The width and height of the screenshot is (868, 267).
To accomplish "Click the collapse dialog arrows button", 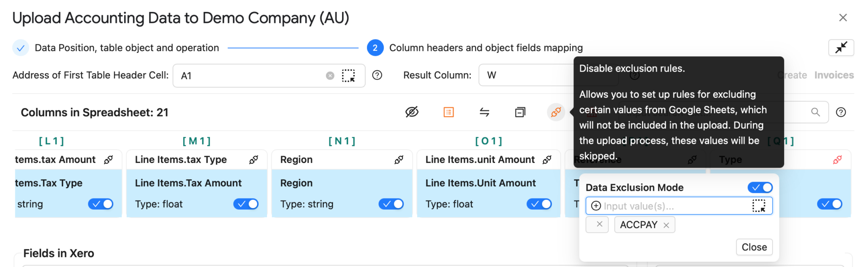I will [x=841, y=48].
